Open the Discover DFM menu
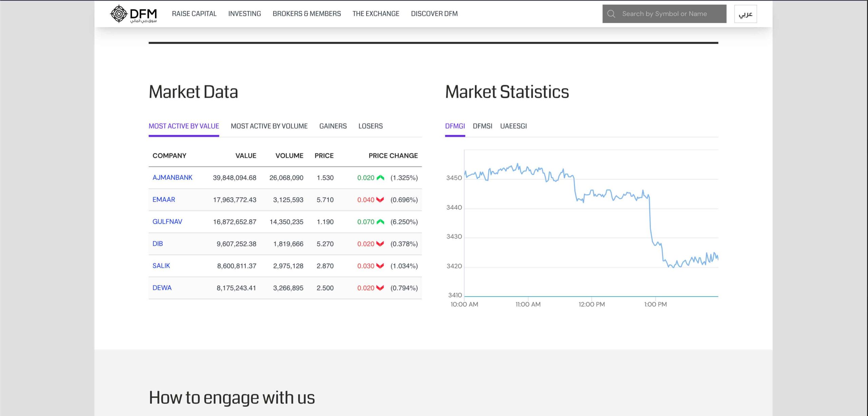This screenshot has width=868, height=416. pyautogui.click(x=434, y=14)
